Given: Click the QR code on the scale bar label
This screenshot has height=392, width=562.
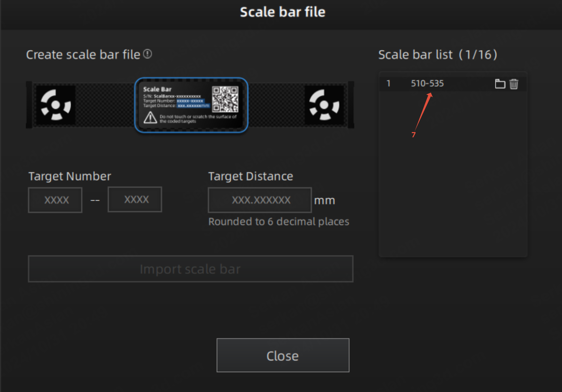Looking at the screenshot, I should [225, 99].
